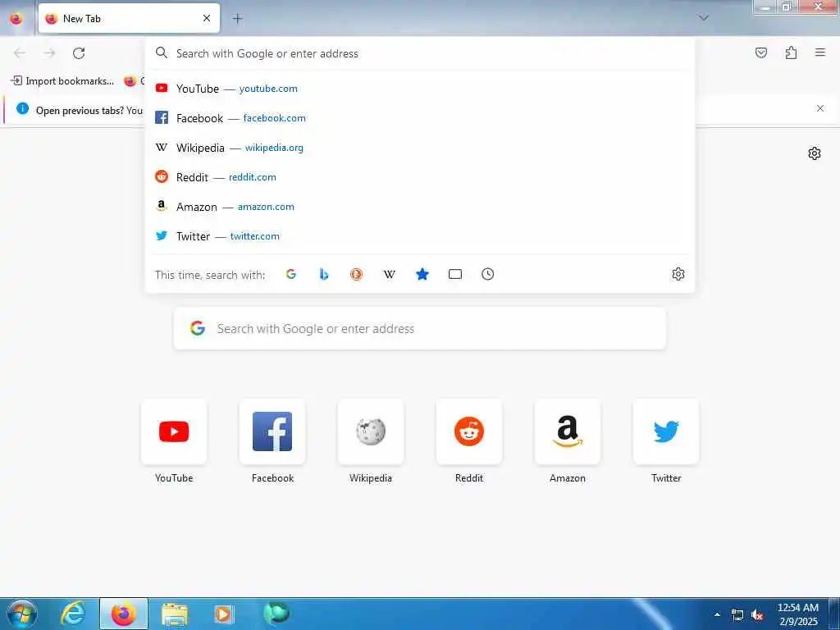Dismiss the Open previous tabs notification
This screenshot has width=840, height=630.
coord(819,108)
